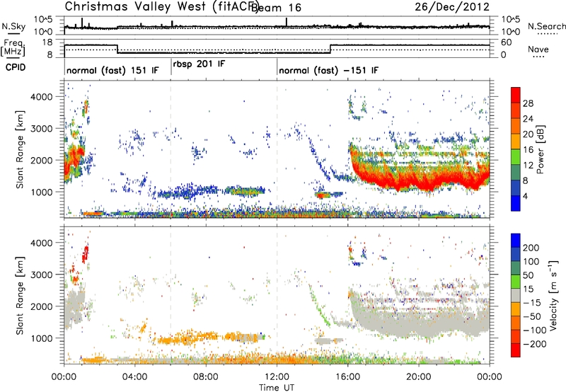Click the 'Power [dB]' color bar label
566x392 pixels.
click(x=540, y=149)
